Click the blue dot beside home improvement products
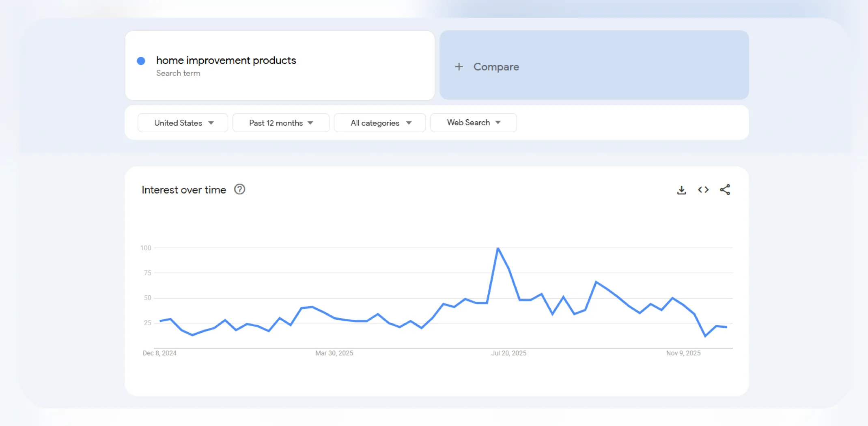This screenshot has height=426, width=868. point(141,60)
